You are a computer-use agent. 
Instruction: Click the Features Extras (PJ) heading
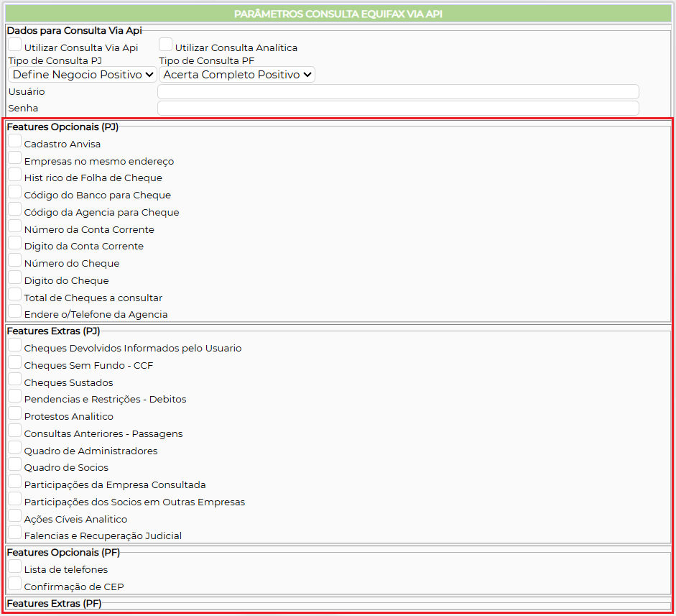(x=53, y=331)
